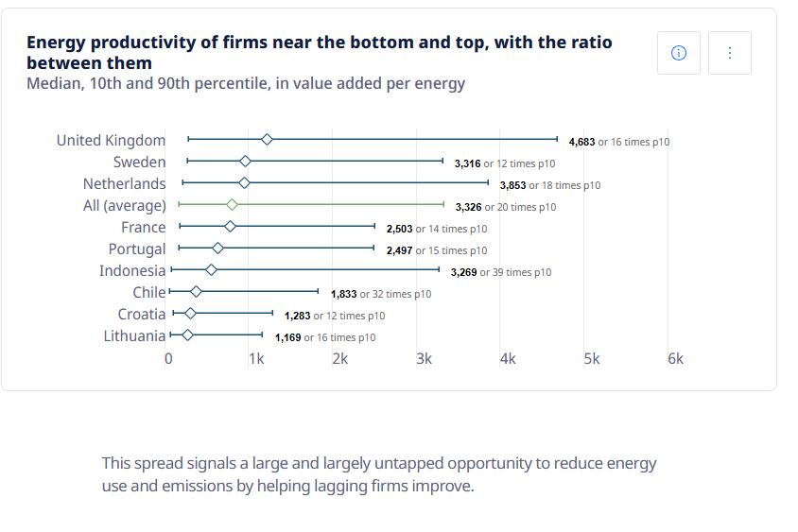Screen dimensions: 798x532
Task: Open the three-dot chart options menu
Action: click(729, 53)
